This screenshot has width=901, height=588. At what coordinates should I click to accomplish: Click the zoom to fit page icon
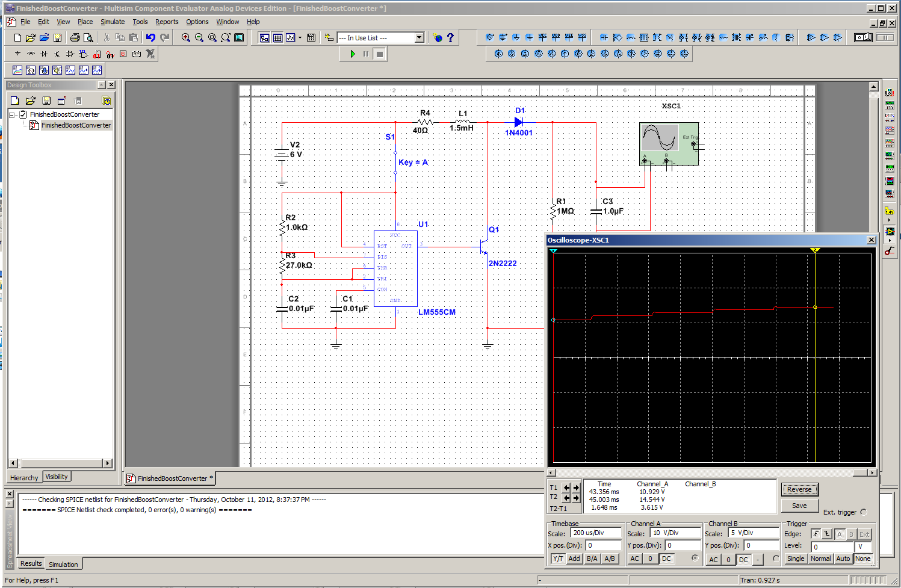pyautogui.click(x=226, y=37)
